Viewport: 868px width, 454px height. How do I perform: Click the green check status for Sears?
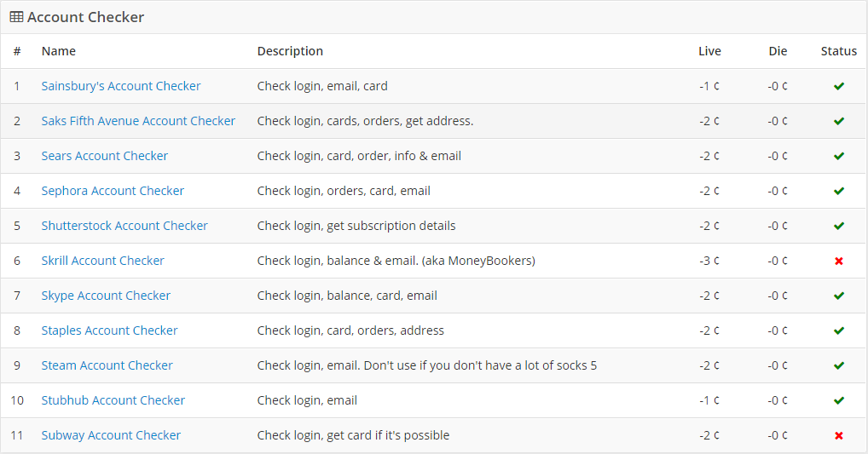[x=839, y=156]
